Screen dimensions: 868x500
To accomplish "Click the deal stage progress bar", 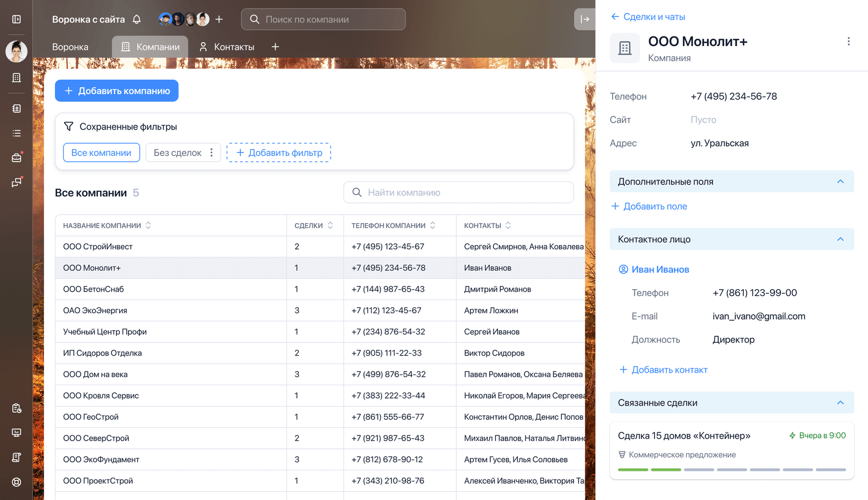I will (x=732, y=469).
